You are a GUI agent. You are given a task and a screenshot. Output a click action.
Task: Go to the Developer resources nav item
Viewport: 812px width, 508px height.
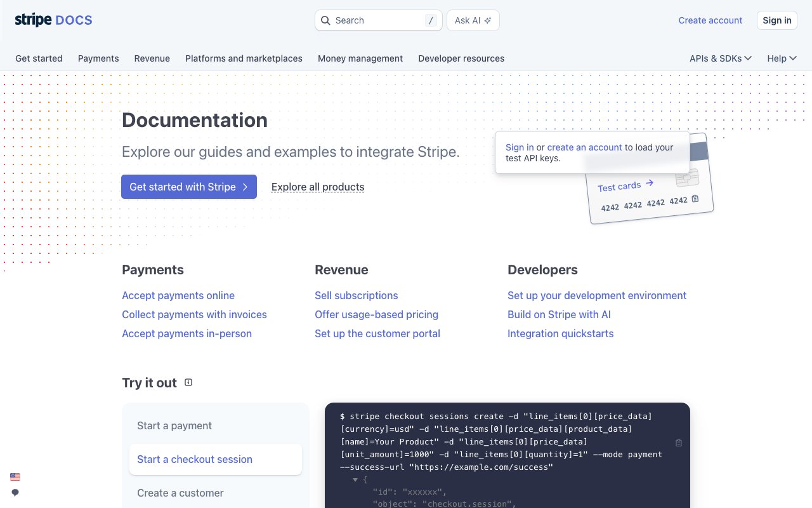461,58
